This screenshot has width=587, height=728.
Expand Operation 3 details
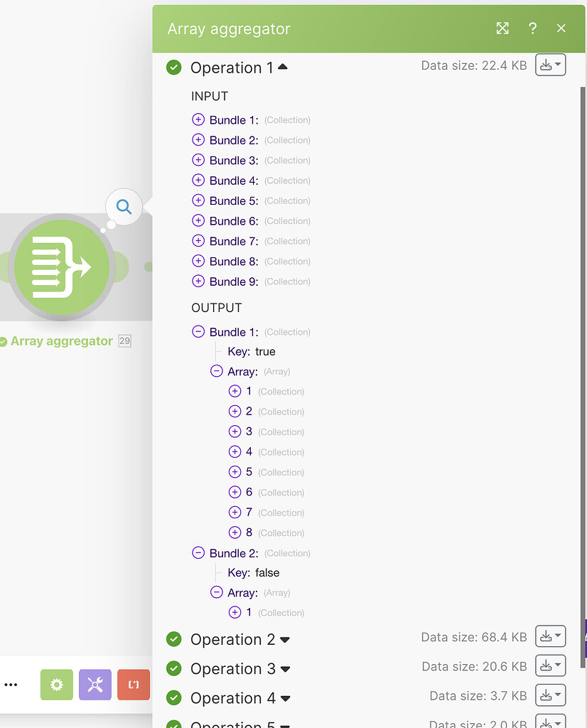point(285,669)
